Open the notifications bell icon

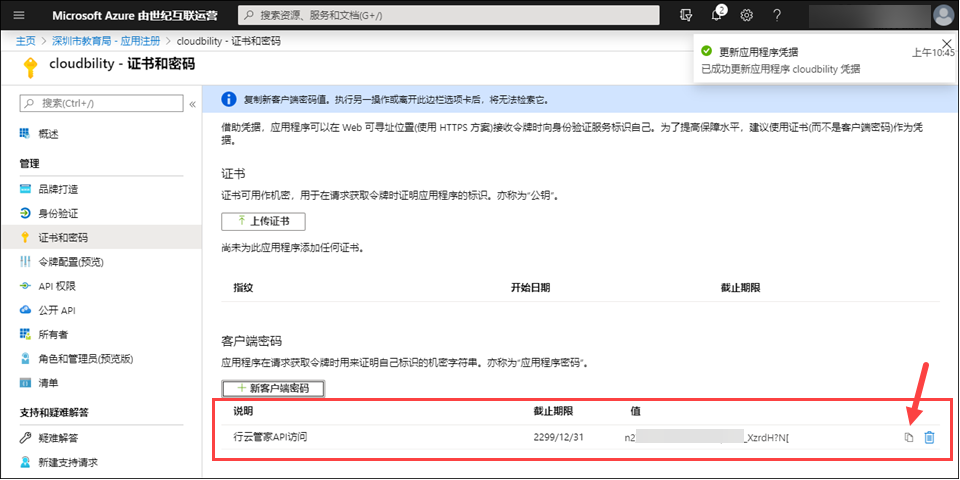(x=716, y=15)
